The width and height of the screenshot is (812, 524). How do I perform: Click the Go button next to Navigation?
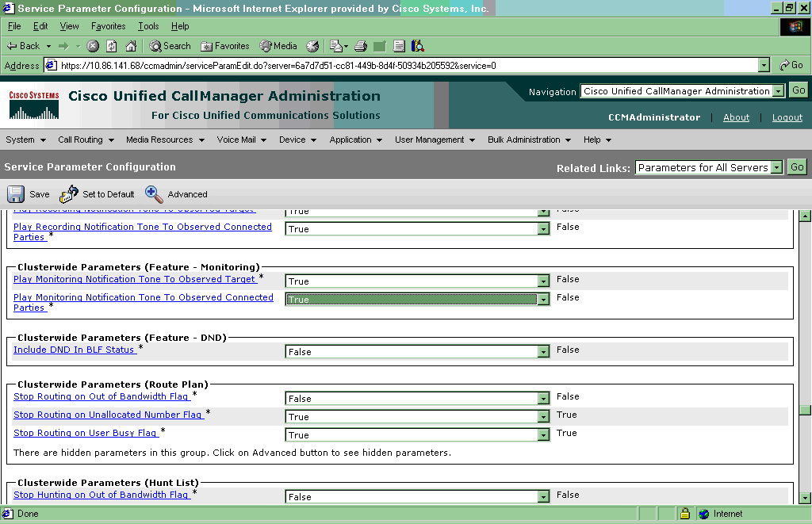(799, 90)
